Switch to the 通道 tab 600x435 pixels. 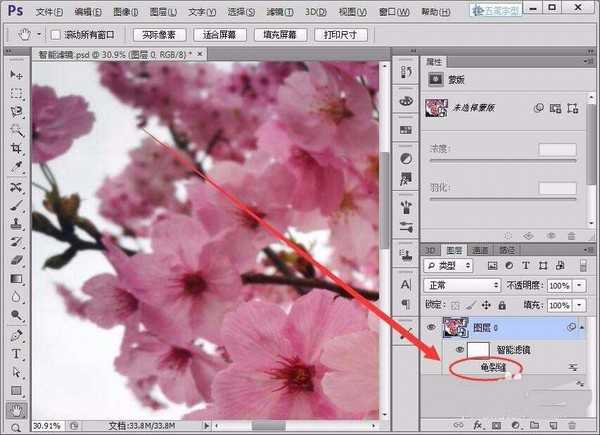click(x=480, y=249)
